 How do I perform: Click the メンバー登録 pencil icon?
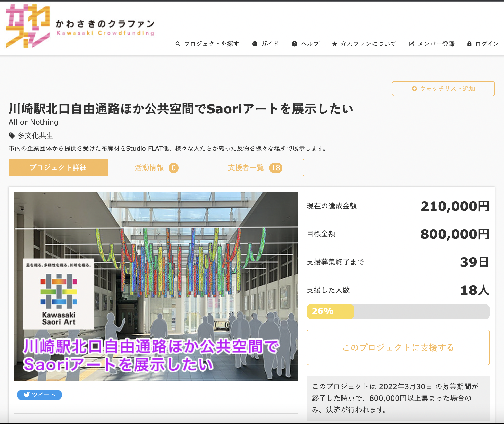pos(411,44)
